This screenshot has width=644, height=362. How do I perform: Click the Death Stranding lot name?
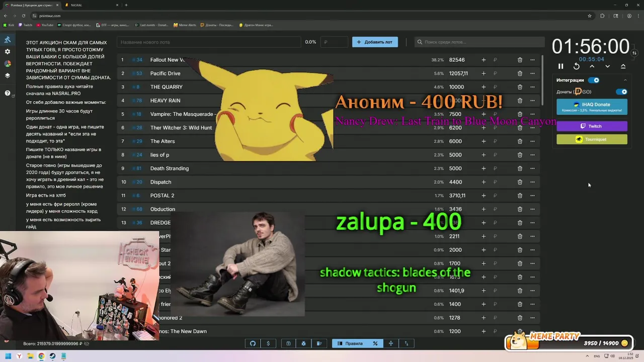coord(170,168)
